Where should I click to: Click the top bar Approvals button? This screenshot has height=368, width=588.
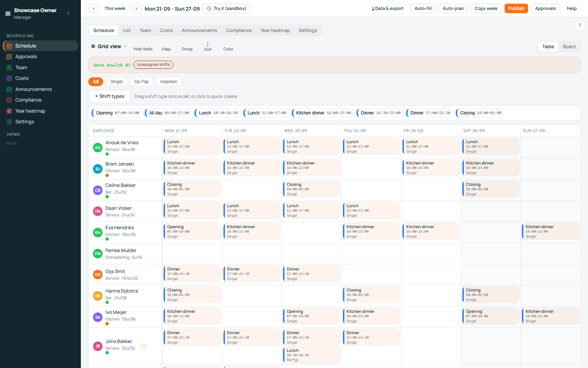pos(545,8)
